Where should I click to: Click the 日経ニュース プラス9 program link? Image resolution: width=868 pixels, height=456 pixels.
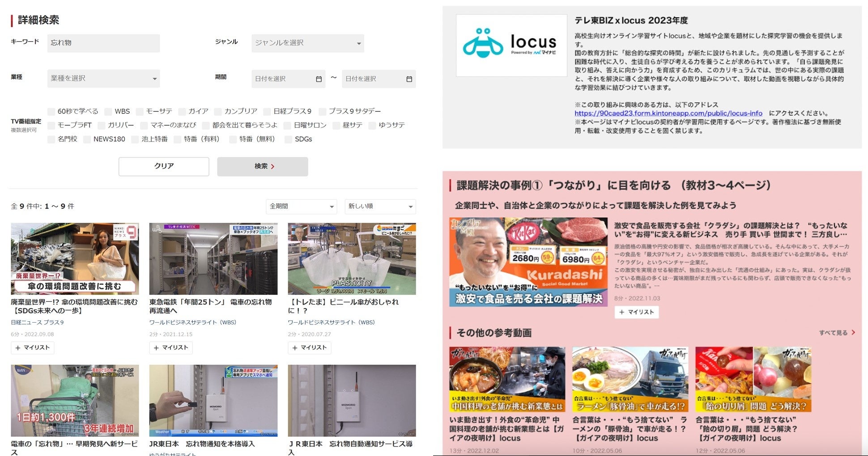point(37,322)
